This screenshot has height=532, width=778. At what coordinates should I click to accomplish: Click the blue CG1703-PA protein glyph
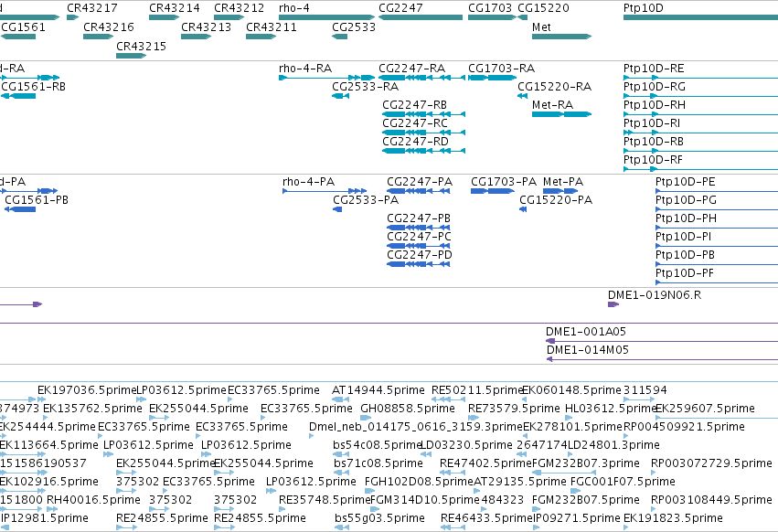click(493, 191)
